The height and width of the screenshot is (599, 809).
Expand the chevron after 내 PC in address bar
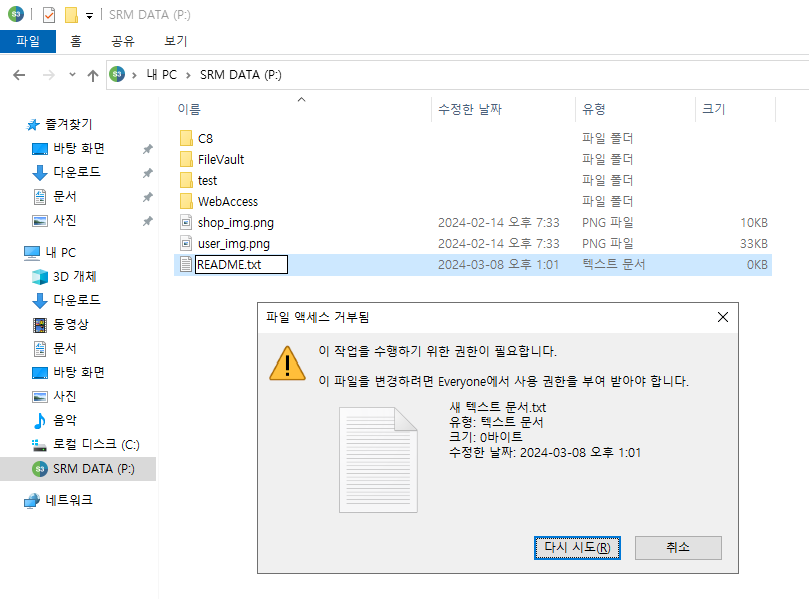(x=188, y=75)
